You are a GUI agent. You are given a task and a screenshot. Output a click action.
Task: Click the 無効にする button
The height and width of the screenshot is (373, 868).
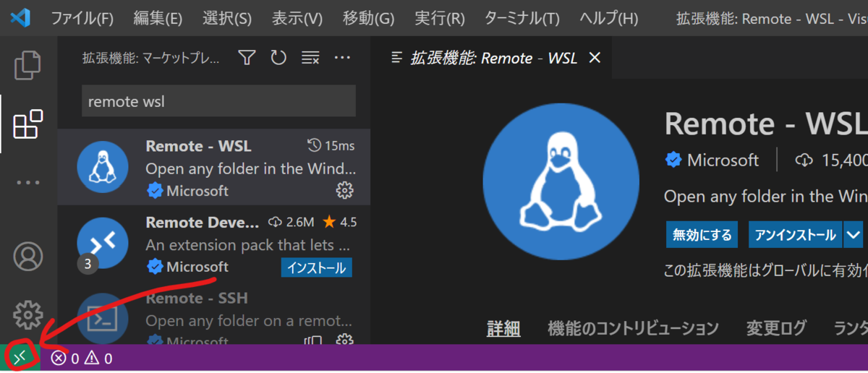click(x=702, y=235)
